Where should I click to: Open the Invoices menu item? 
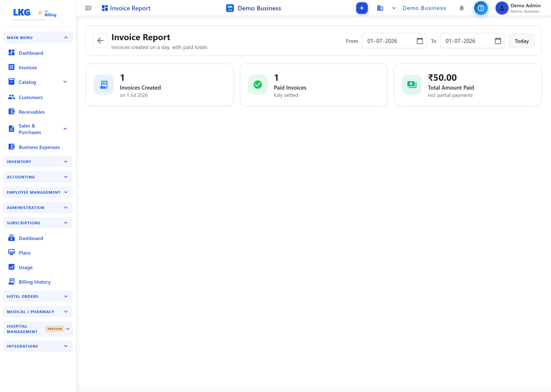coord(38,67)
